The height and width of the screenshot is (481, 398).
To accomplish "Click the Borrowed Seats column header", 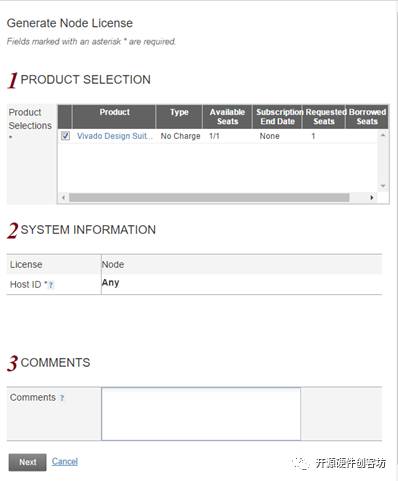I will (367, 117).
